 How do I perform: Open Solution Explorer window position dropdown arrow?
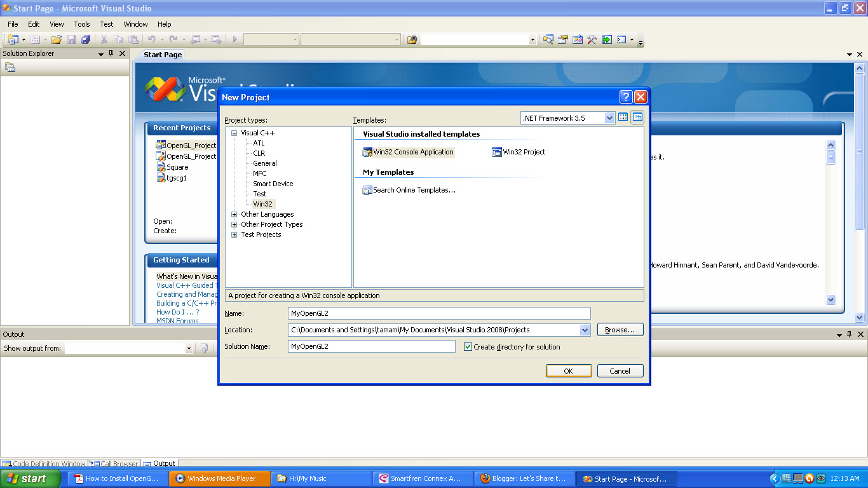click(101, 54)
